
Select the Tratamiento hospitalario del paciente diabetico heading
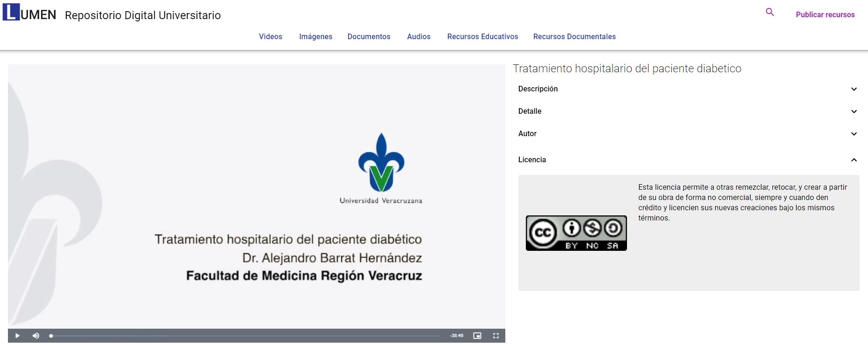(x=627, y=69)
